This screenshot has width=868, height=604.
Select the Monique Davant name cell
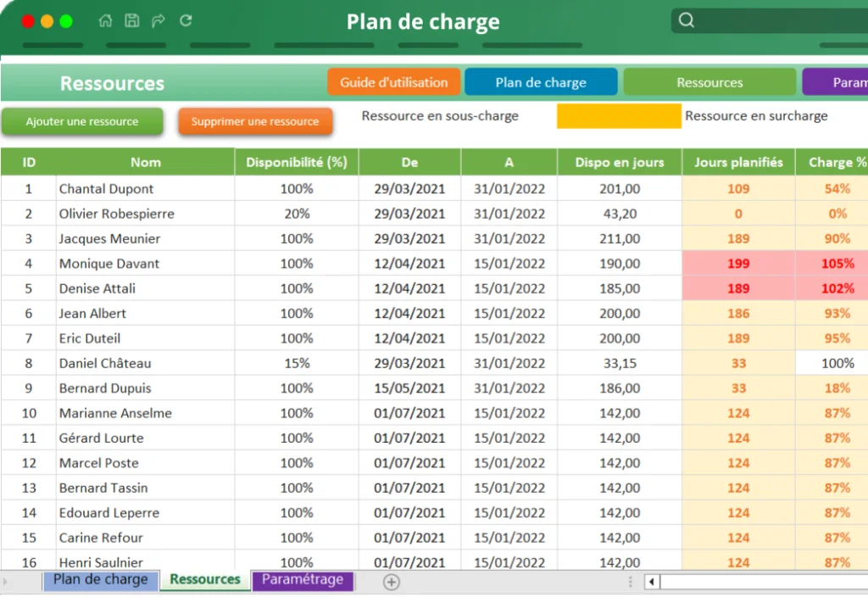tap(145, 264)
